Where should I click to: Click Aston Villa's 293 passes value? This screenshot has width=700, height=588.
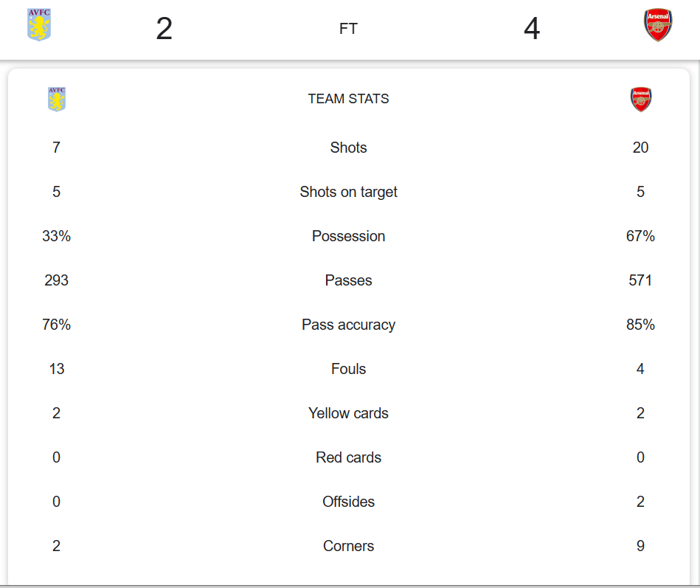tap(57, 280)
